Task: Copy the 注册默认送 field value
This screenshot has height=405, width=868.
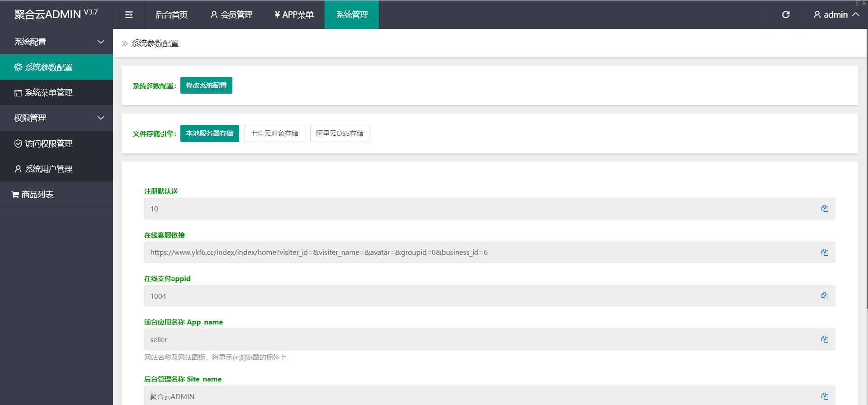Action: 825,209
